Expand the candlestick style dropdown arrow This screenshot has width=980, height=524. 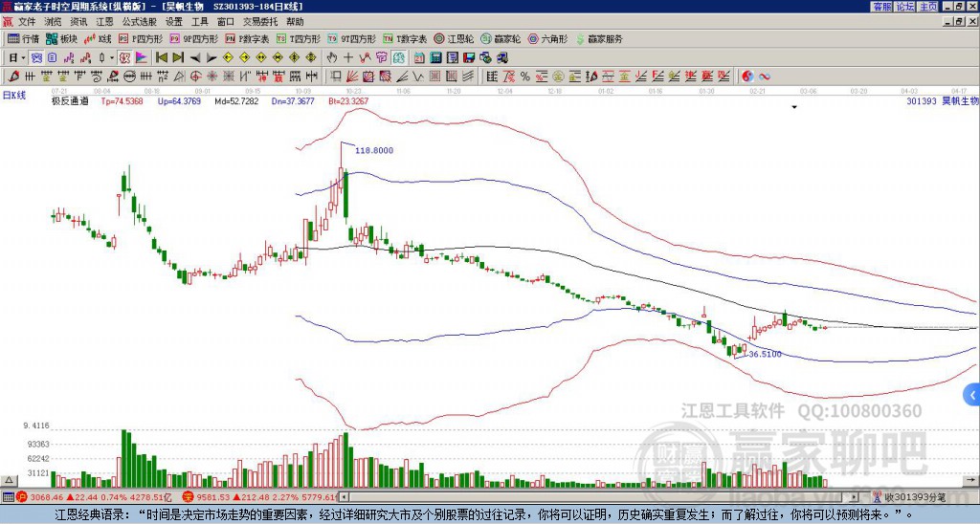coord(112,58)
